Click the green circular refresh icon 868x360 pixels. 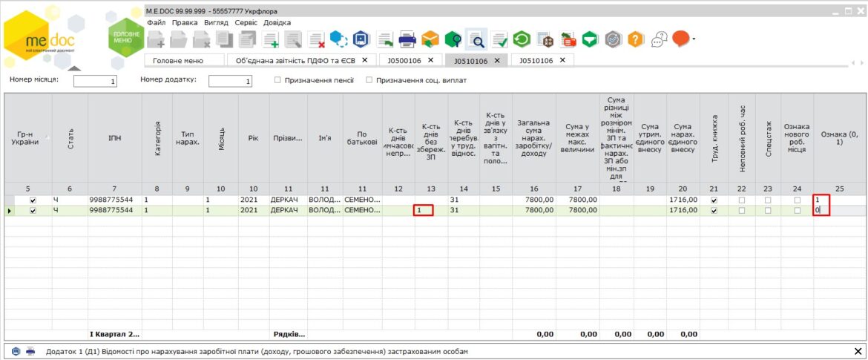point(522,39)
